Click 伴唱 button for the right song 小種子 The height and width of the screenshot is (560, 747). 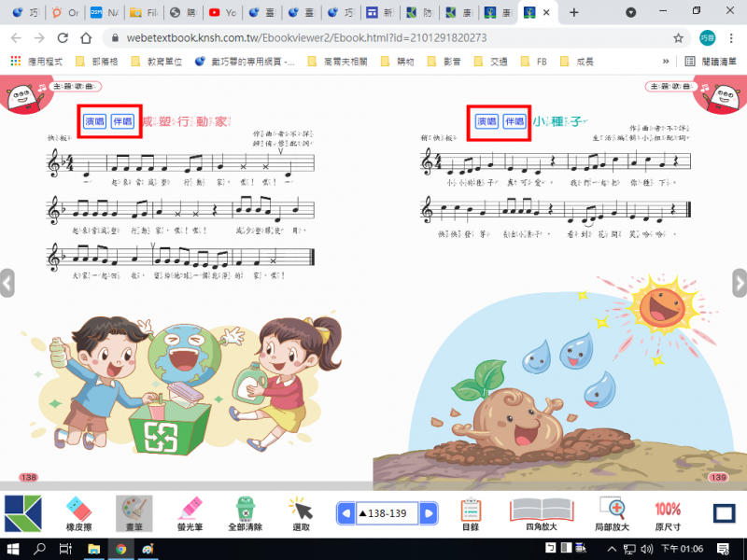click(x=514, y=121)
